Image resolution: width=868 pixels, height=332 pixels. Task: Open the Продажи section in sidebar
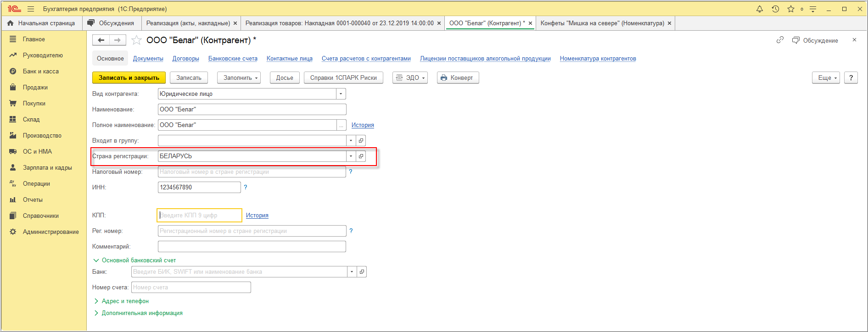tap(35, 87)
